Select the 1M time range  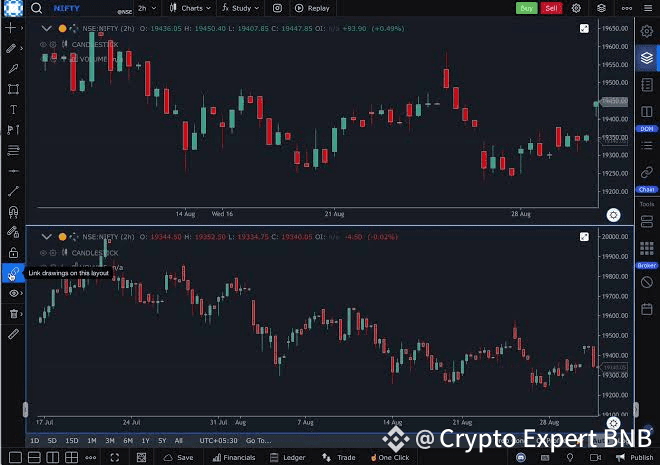92,441
